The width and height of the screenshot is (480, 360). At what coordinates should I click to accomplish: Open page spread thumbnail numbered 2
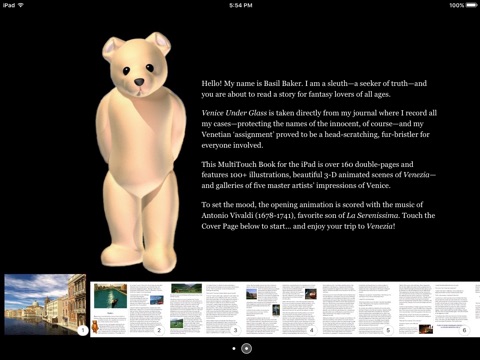[x=129, y=309]
